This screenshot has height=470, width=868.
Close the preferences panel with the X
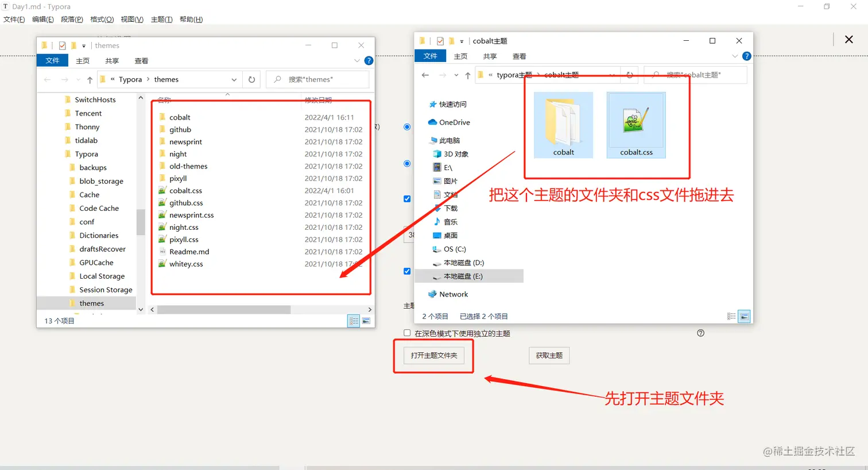(848, 39)
